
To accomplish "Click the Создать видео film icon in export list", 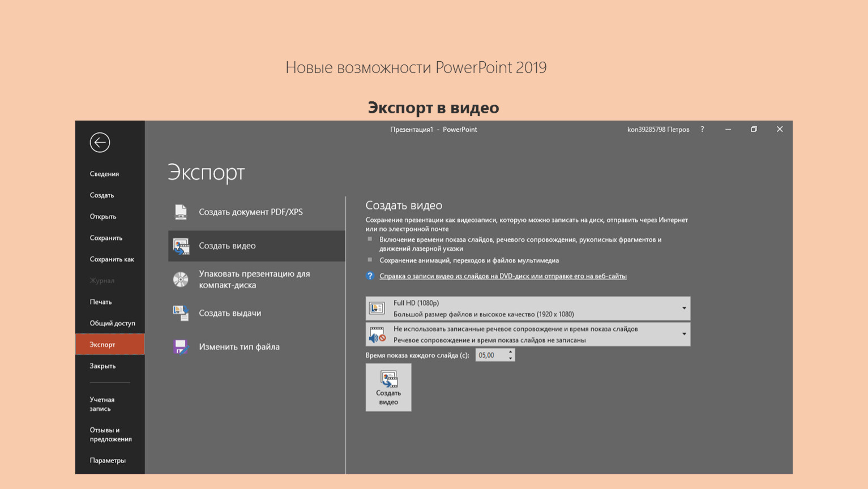I will (x=181, y=246).
